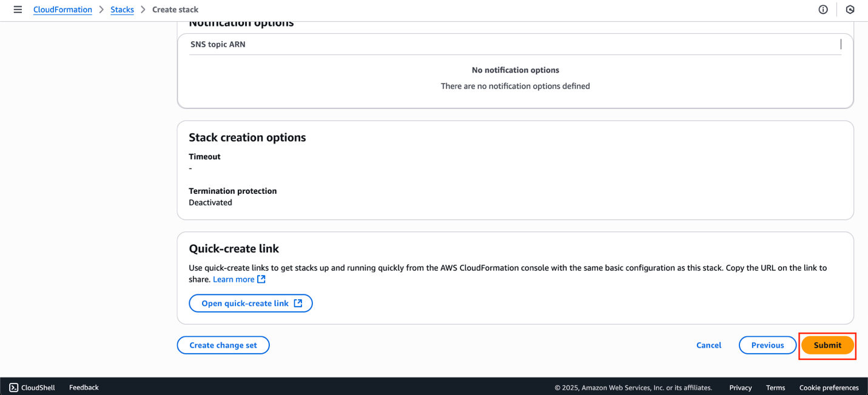Navigate to Stacks breadcrumb

(122, 10)
